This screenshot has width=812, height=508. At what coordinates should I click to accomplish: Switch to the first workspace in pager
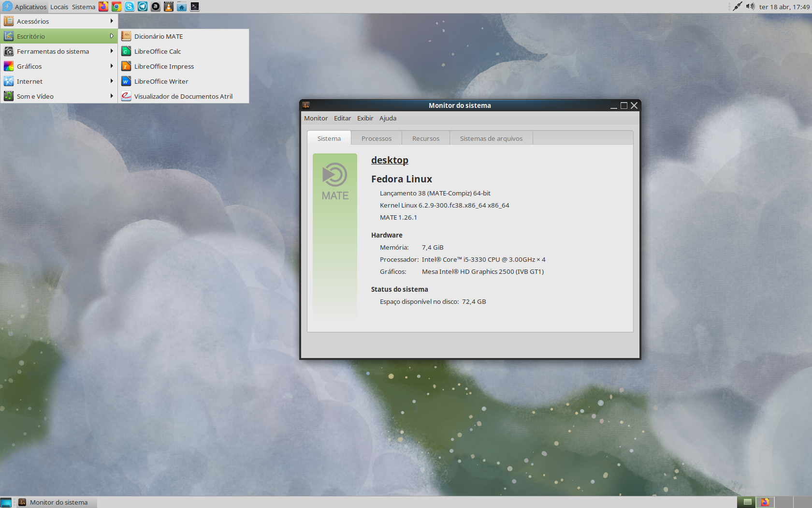[x=747, y=502]
